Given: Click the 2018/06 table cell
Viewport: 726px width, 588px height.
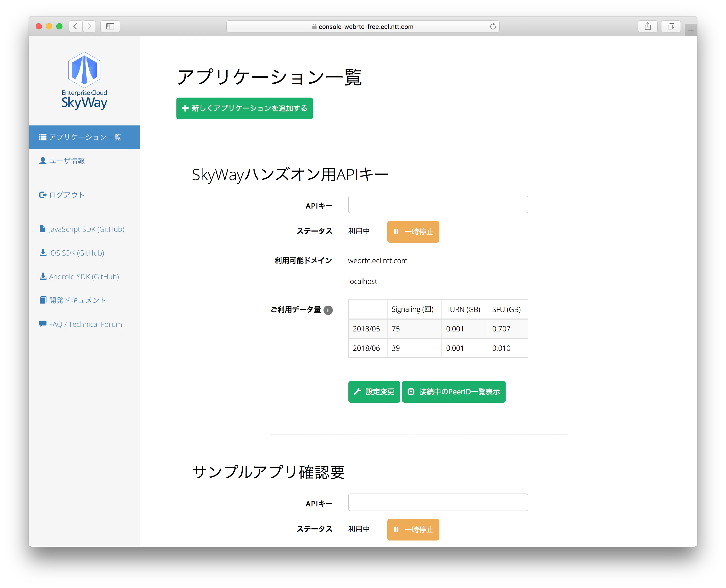Looking at the screenshot, I should click(368, 348).
